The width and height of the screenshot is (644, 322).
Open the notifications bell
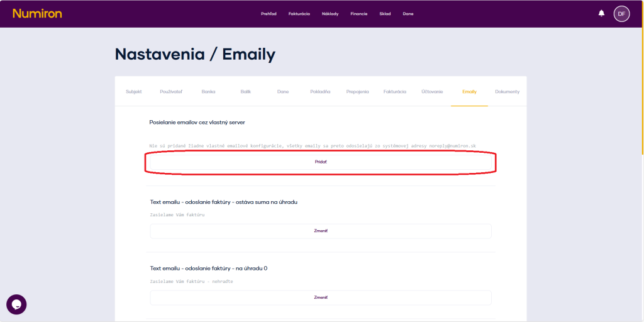pyautogui.click(x=601, y=13)
